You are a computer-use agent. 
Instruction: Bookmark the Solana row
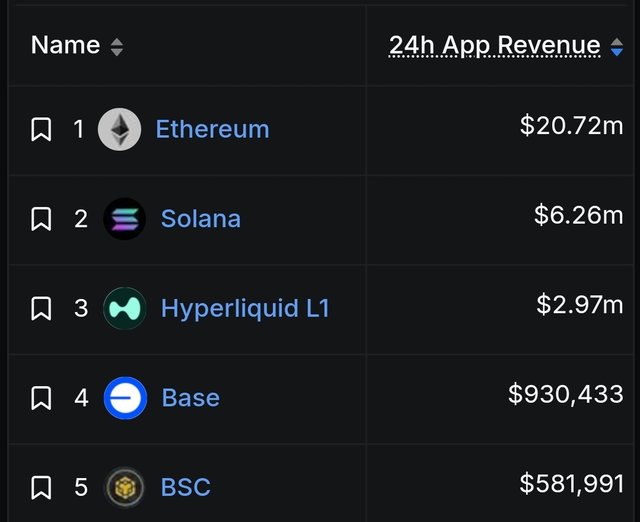pyautogui.click(x=41, y=219)
